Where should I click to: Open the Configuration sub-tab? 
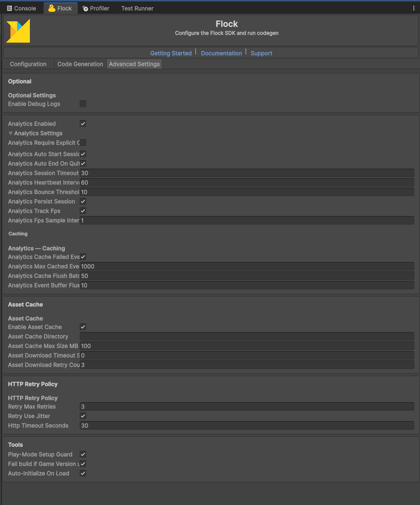[x=28, y=64]
